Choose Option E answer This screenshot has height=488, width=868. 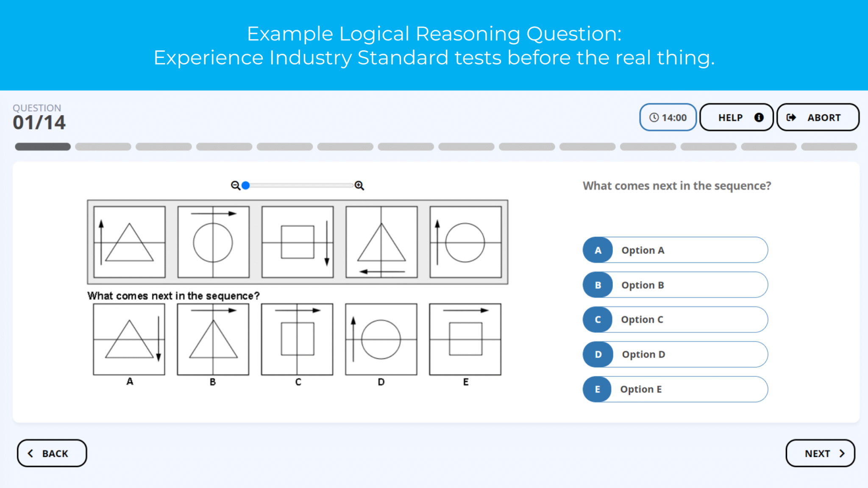click(675, 389)
